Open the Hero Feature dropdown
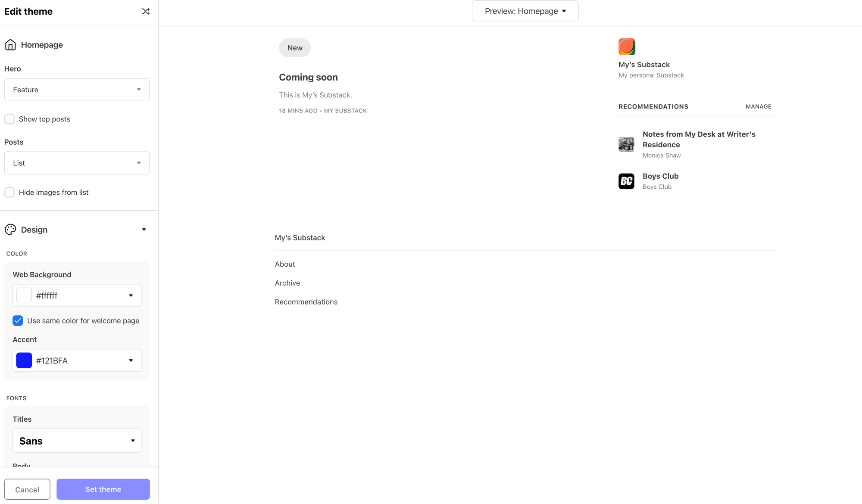 click(77, 90)
